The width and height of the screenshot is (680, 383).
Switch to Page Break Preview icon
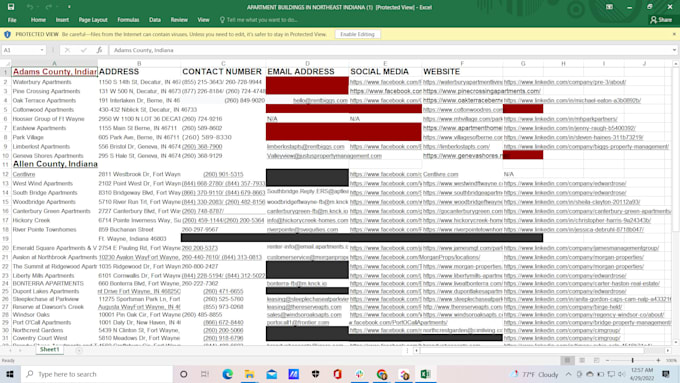pos(597,360)
